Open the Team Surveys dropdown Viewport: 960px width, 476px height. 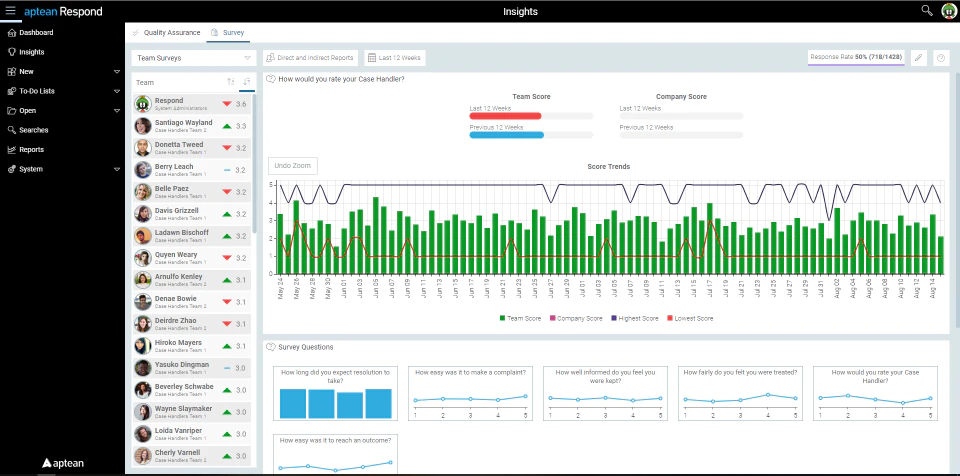click(193, 58)
